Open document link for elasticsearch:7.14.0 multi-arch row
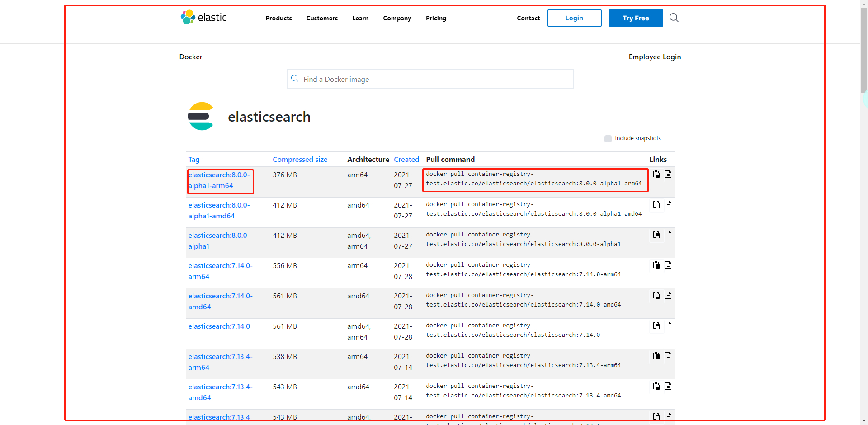 pos(668,326)
